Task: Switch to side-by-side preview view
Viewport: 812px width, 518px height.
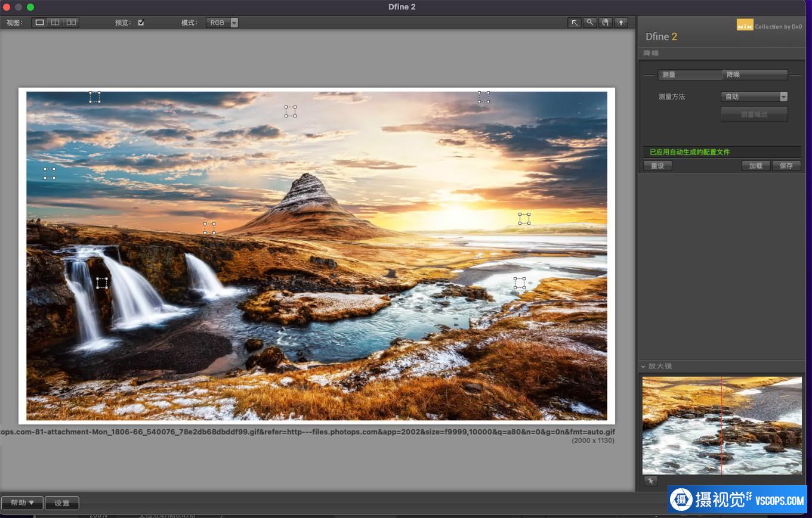Action: coord(71,23)
